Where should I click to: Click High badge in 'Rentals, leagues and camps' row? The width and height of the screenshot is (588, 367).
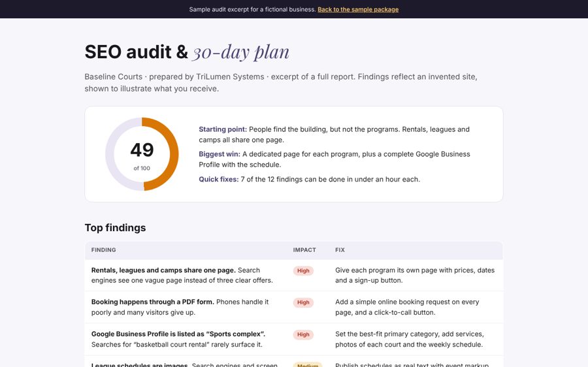[x=303, y=270]
